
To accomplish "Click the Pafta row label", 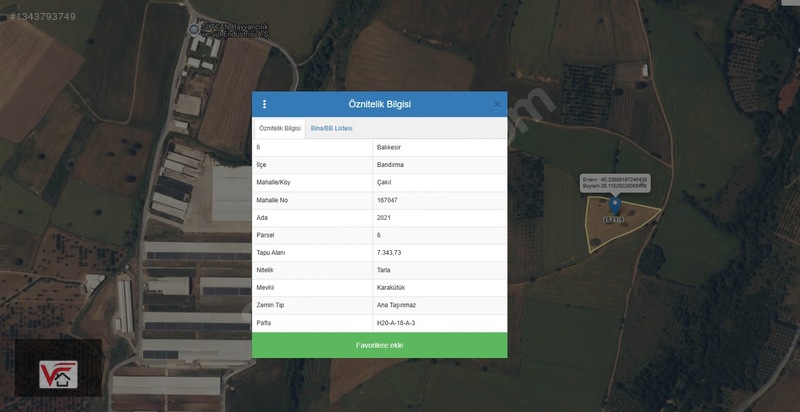I will pyautogui.click(x=263, y=323).
